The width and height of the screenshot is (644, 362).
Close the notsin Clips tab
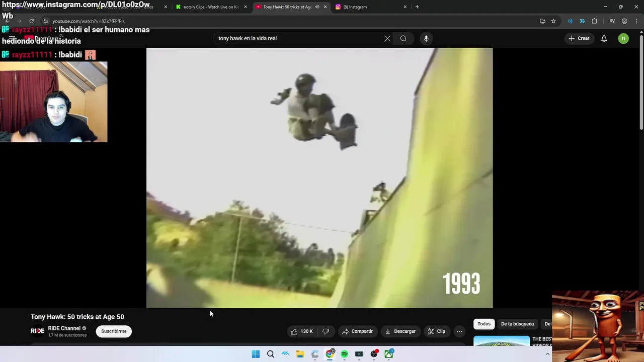tap(245, 7)
